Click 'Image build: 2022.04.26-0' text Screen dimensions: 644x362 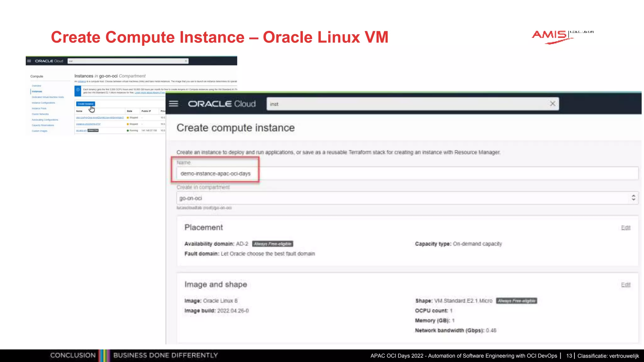(x=217, y=311)
